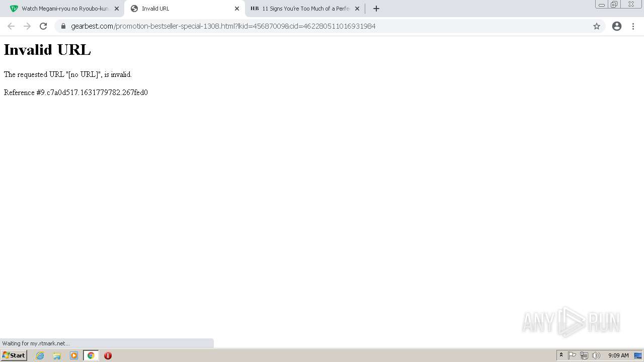The width and height of the screenshot is (644, 362).
Task: Open the Chrome profile account menu
Action: pyautogui.click(x=617, y=26)
